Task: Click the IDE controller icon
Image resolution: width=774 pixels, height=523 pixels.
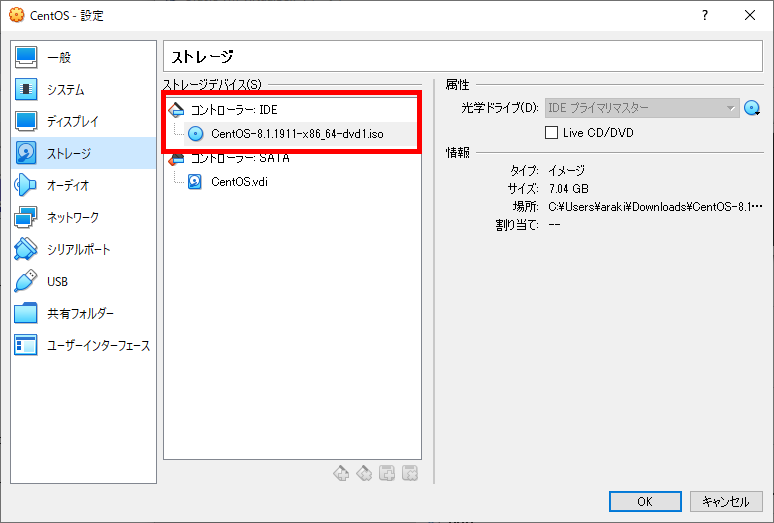Action: pos(176,110)
